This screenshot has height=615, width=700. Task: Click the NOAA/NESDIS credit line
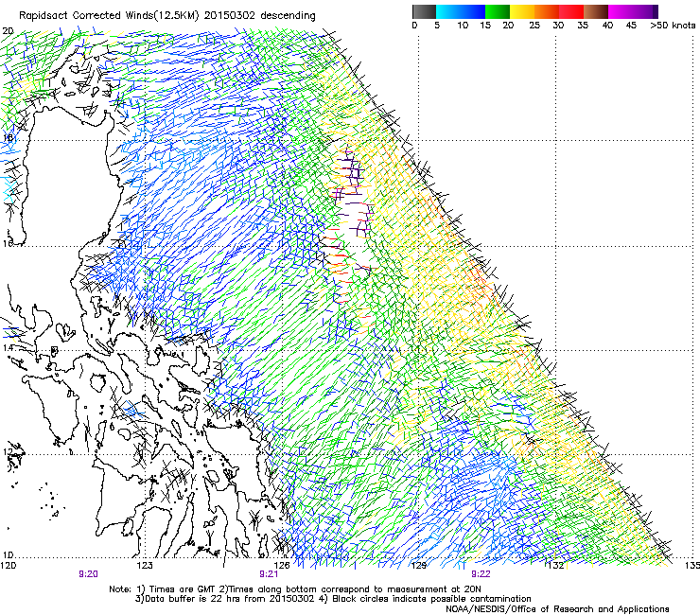557,609
